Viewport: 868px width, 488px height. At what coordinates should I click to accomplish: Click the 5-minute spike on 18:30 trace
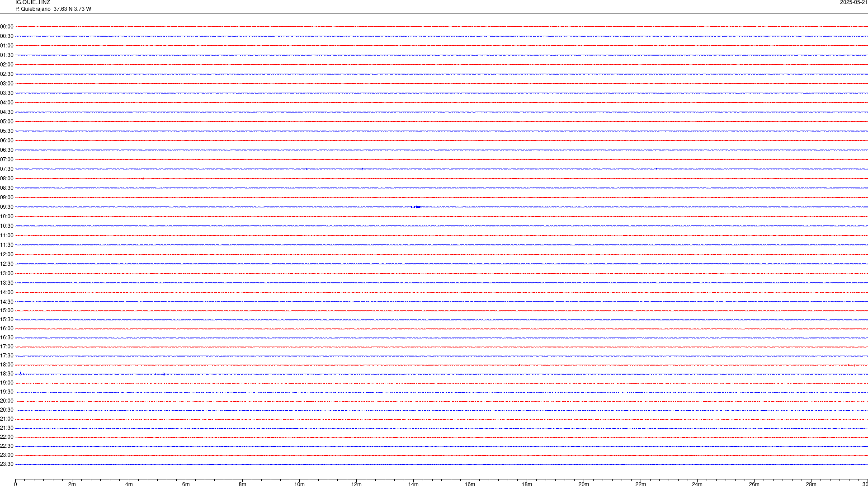(164, 374)
